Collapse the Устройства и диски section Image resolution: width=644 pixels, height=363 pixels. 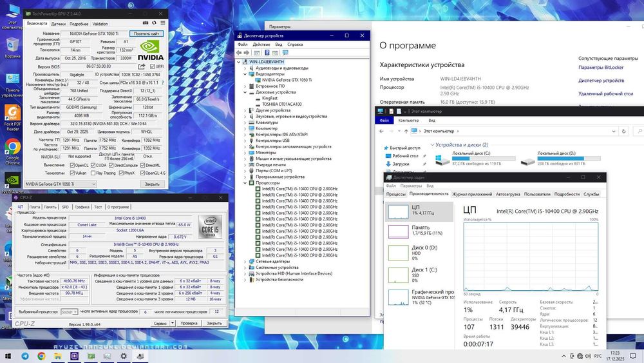click(x=432, y=144)
